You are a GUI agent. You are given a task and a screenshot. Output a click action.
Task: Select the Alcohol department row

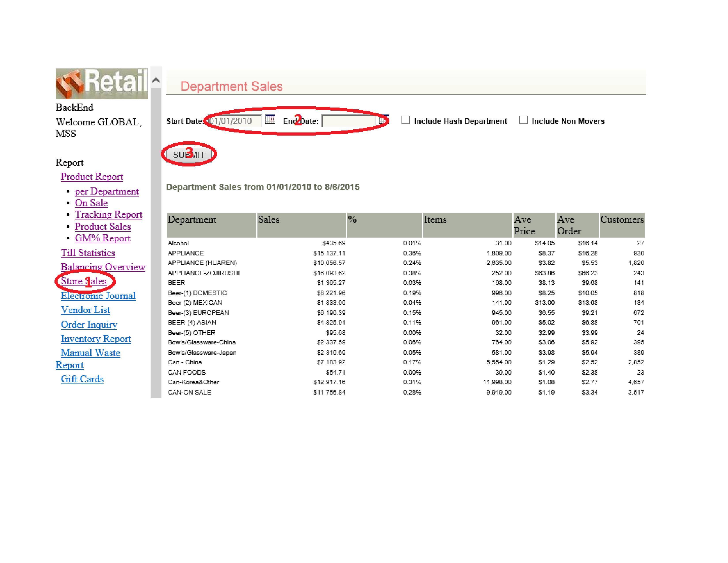click(x=406, y=243)
